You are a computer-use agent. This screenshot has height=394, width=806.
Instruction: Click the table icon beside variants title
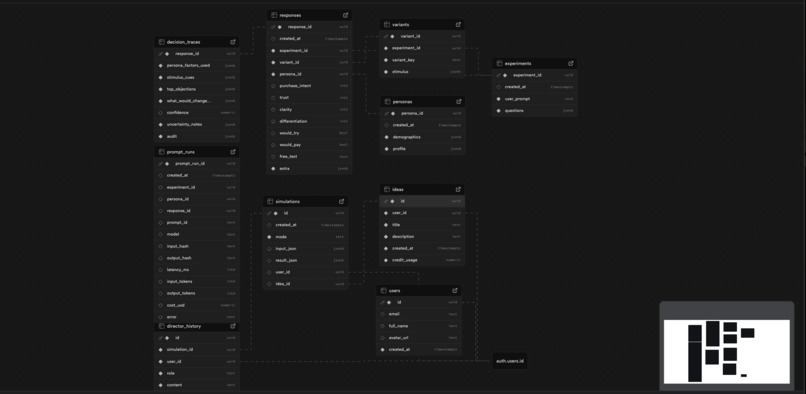[387, 24]
